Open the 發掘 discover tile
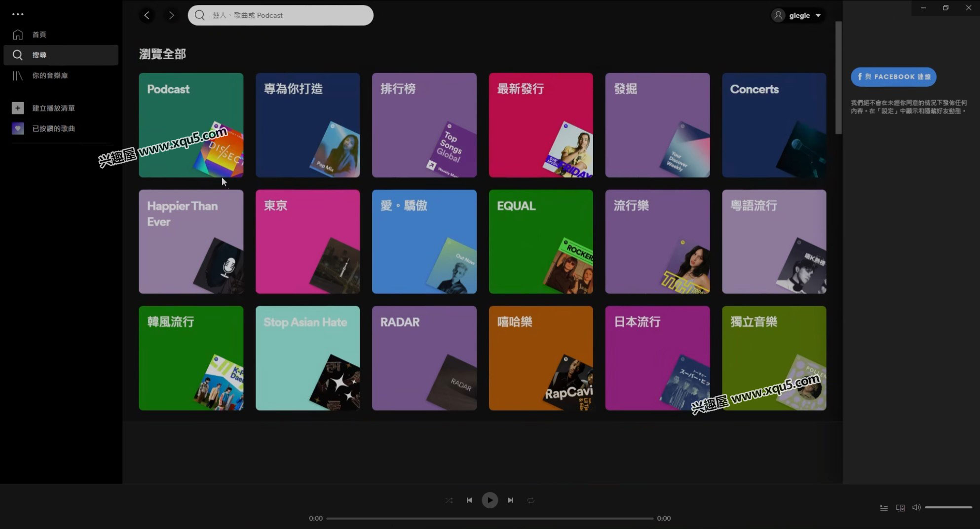980x529 pixels. pos(658,125)
